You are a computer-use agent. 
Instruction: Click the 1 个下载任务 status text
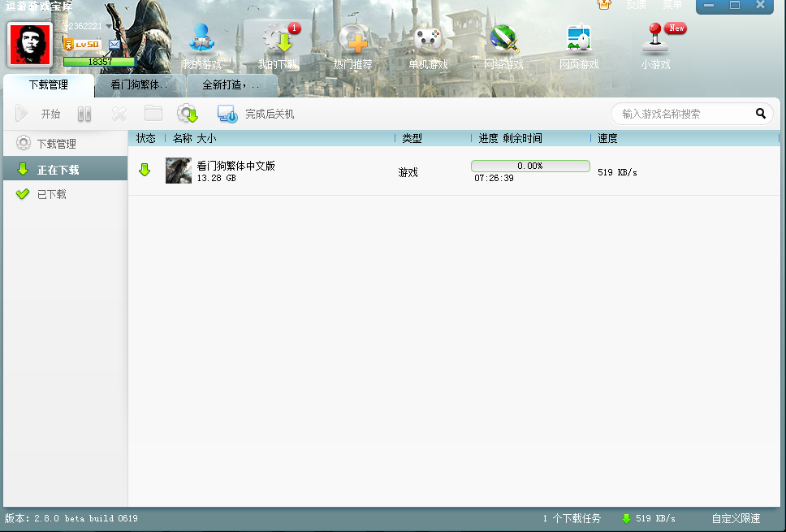[x=572, y=518]
